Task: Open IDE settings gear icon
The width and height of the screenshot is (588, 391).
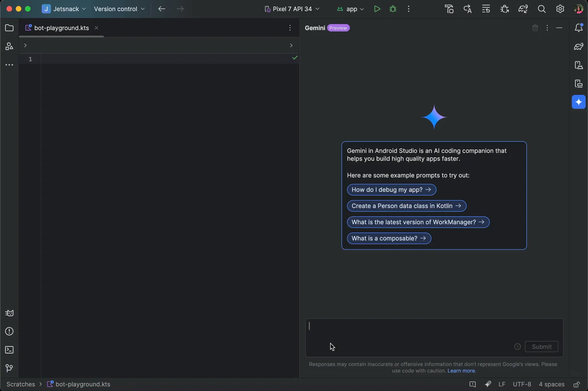Action: [x=560, y=9]
